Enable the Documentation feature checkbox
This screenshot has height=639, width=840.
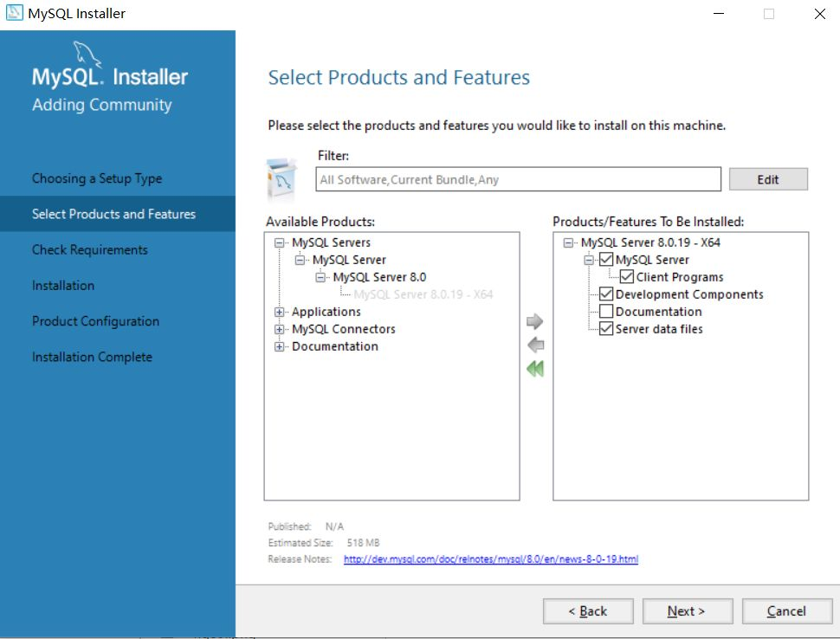(x=606, y=311)
